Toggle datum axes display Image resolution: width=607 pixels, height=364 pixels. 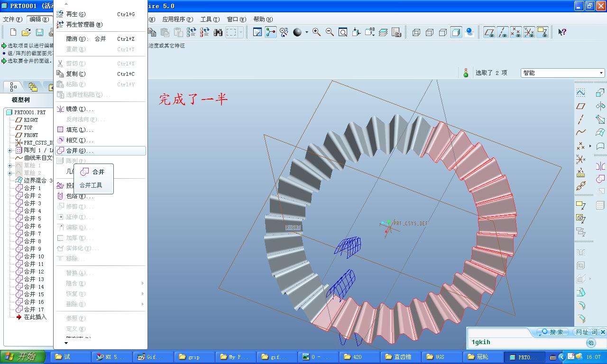point(503,32)
